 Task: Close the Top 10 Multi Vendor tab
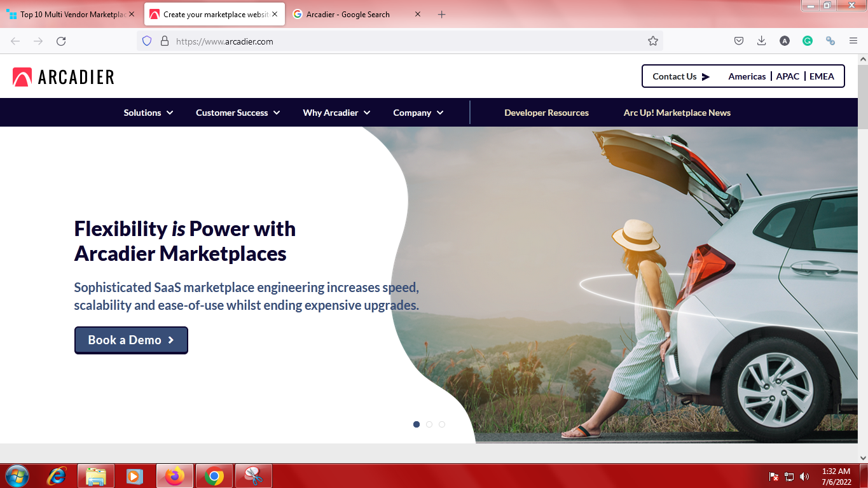click(132, 14)
